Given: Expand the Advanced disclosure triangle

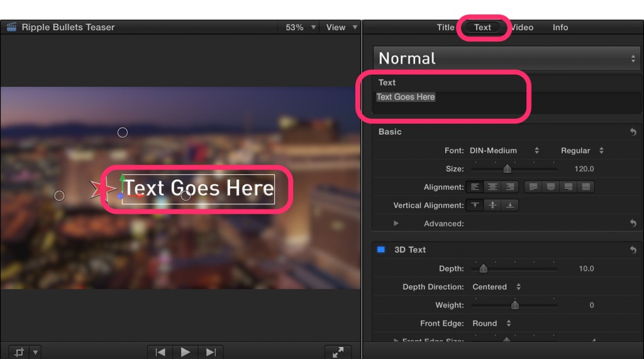Looking at the screenshot, I should pos(396,223).
